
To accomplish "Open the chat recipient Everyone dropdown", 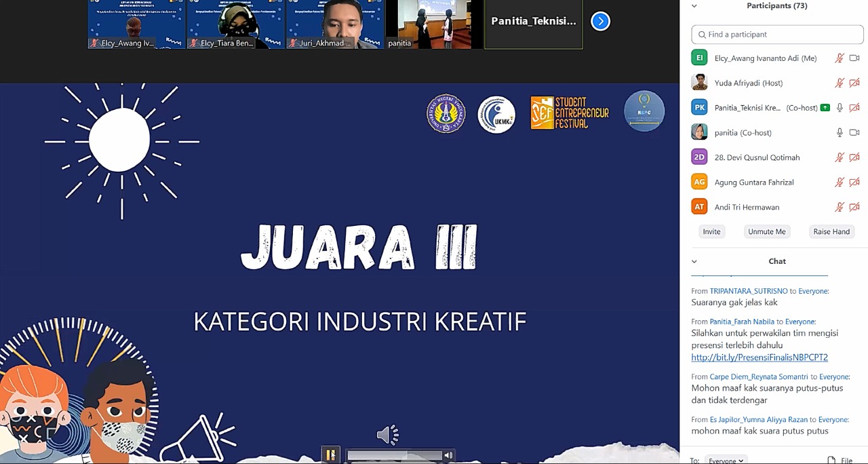I will (726, 460).
